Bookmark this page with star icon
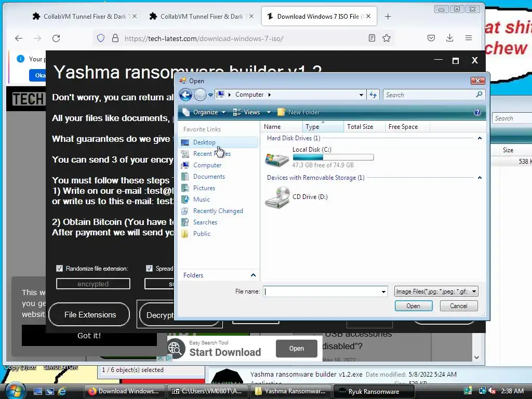Viewport: 532px width, 399px height. (387, 38)
